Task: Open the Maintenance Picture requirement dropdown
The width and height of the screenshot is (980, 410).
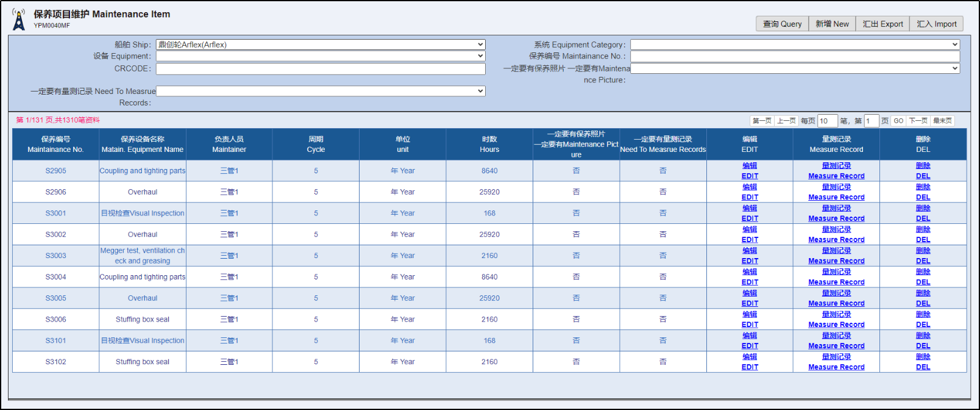Action: pos(795,68)
